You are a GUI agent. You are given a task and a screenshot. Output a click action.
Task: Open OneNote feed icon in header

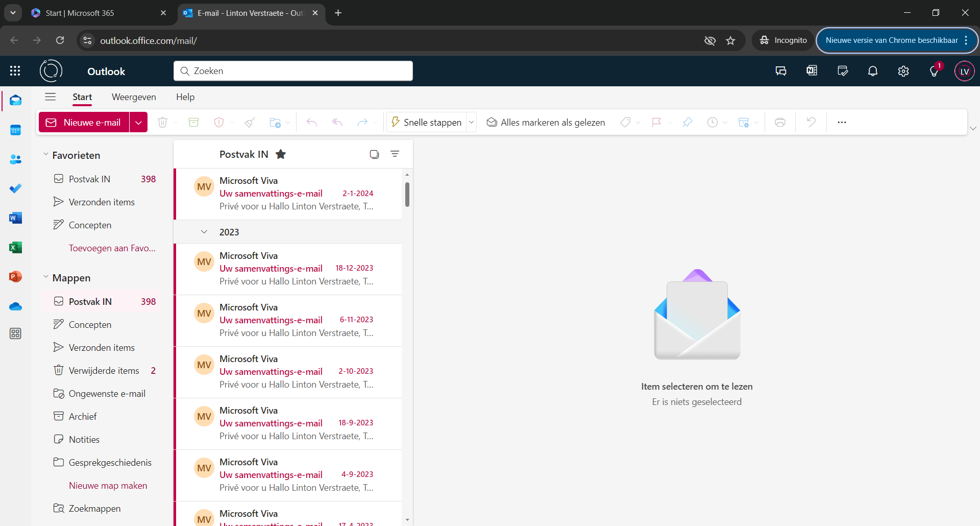[x=812, y=71]
